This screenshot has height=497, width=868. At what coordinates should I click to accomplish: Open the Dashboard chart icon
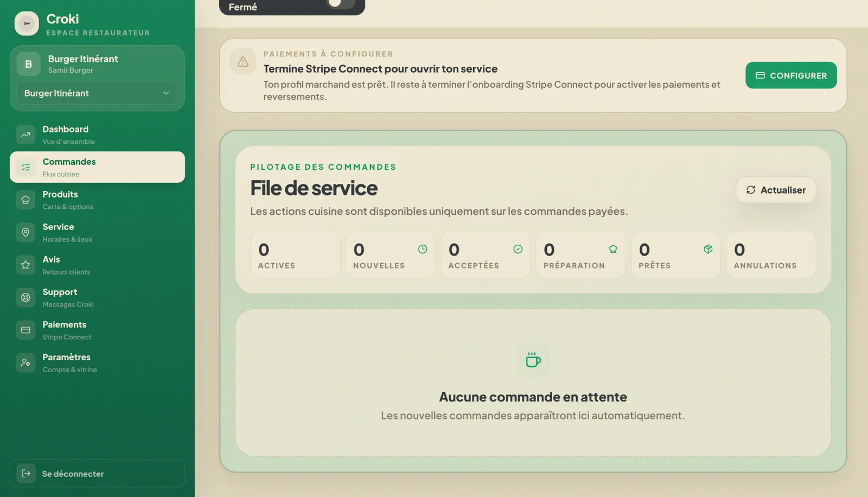point(25,135)
